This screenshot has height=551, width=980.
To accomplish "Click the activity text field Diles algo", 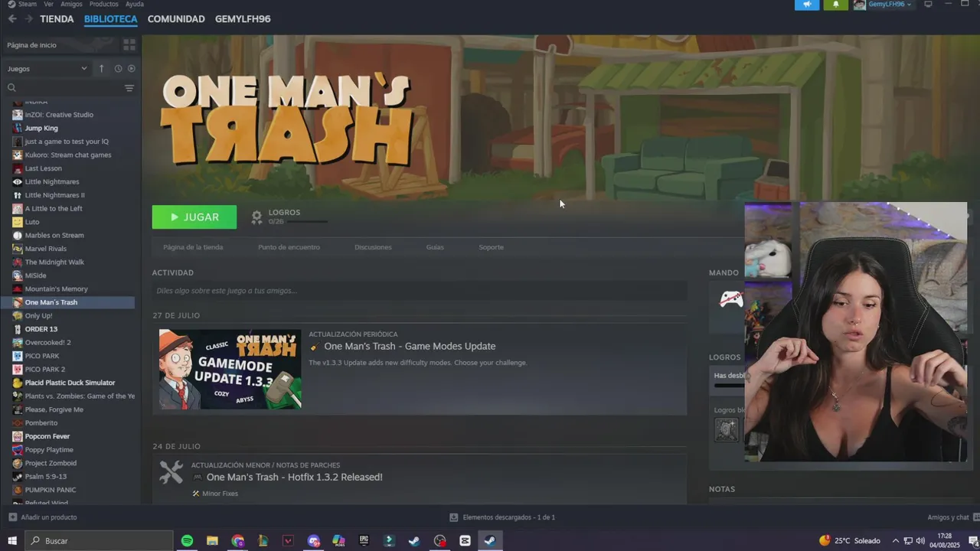I will tap(419, 291).
